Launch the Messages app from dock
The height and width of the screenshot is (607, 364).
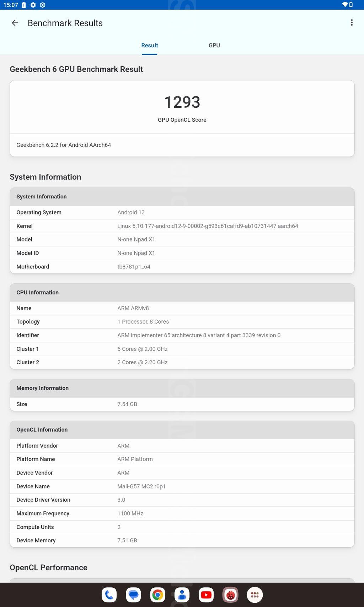coord(134,595)
